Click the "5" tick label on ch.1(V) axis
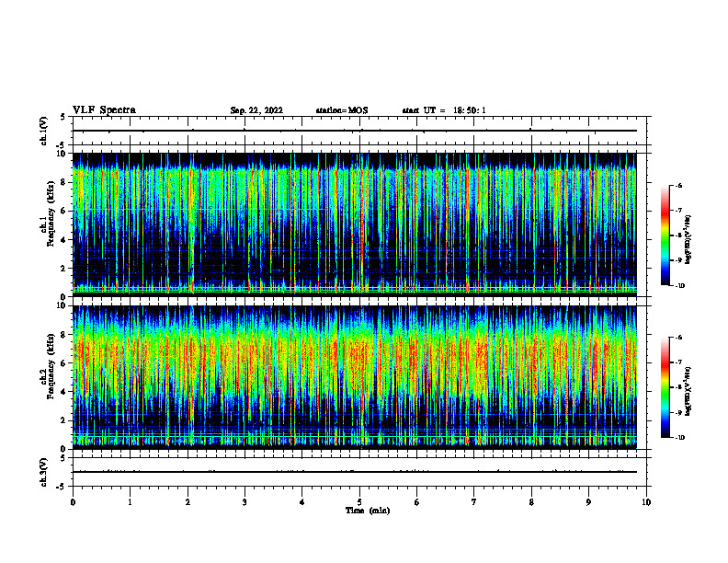 tap(64, 117)
